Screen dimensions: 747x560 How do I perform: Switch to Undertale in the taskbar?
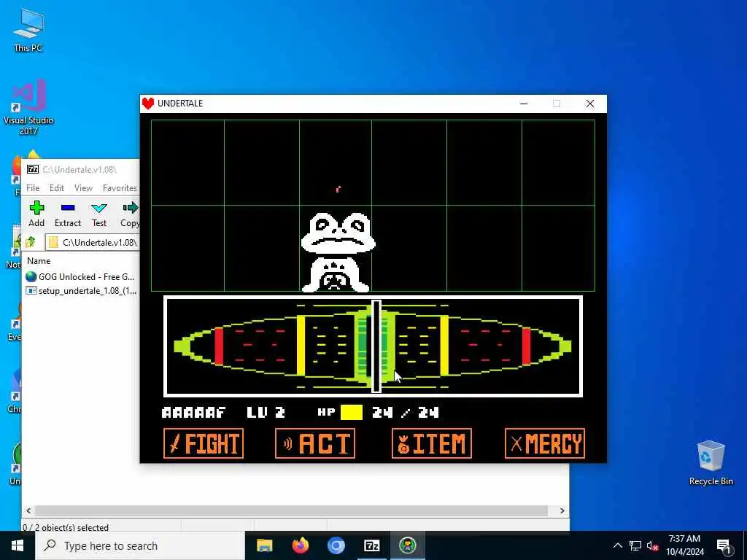(407, 545)
